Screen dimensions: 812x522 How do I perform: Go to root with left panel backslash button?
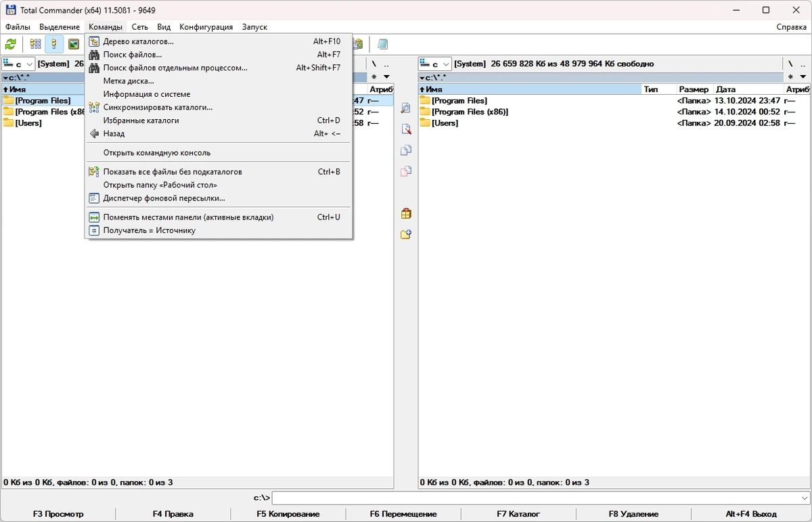pos(374,64)
